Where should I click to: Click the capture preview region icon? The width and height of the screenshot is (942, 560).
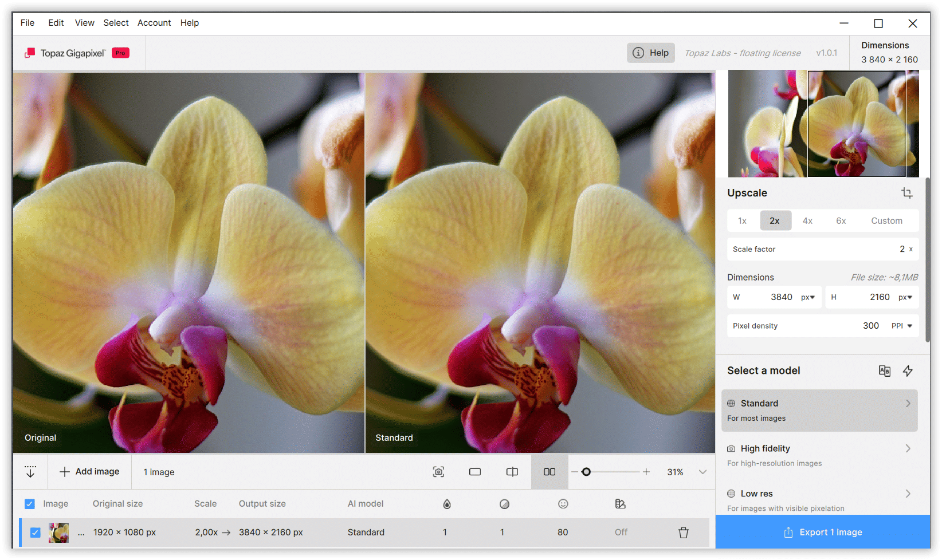tap(438, 472)
